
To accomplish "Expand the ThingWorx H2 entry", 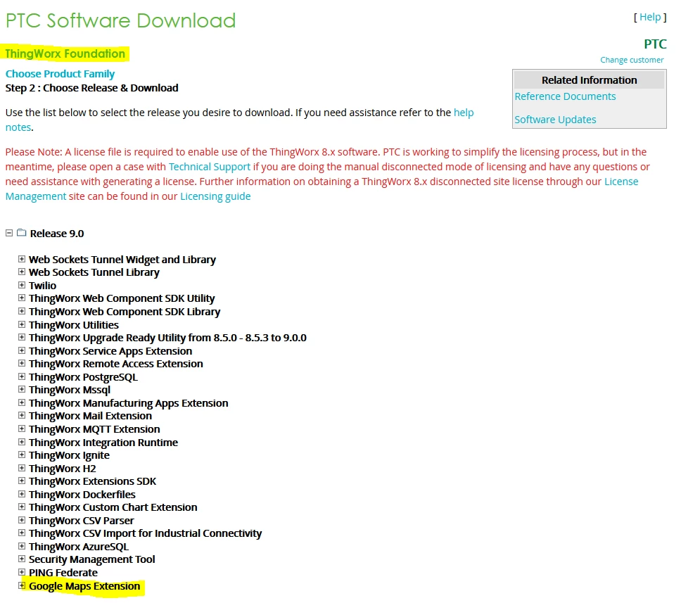I will point(21,468).
